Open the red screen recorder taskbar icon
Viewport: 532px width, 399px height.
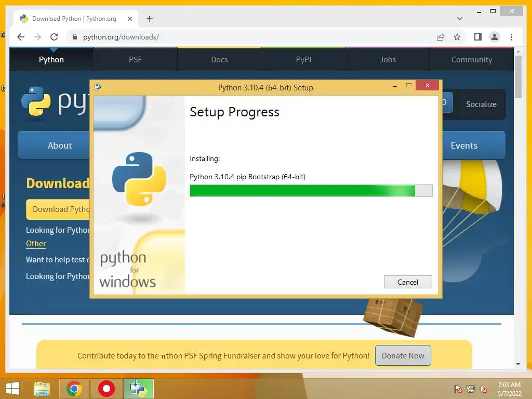(x=107, y=389)
